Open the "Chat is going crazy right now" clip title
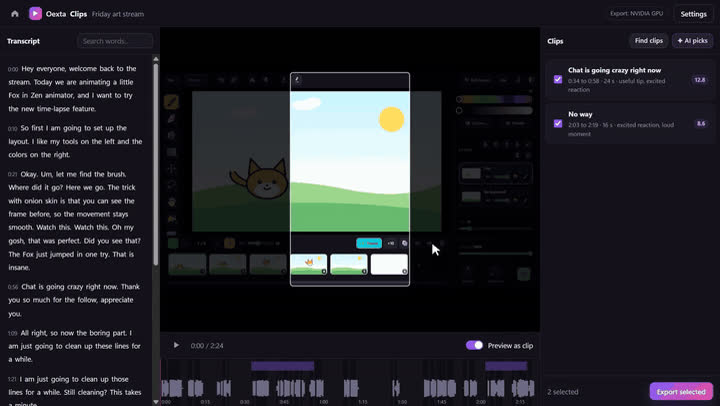Screen dimensions: 720x406 pos(614,70)
